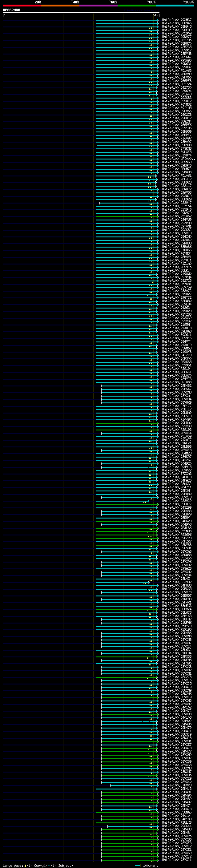The width and height of the screenshot is (197, 868).
Task: Select label UniRef100_P29193
Action: [x=177, y=430]
